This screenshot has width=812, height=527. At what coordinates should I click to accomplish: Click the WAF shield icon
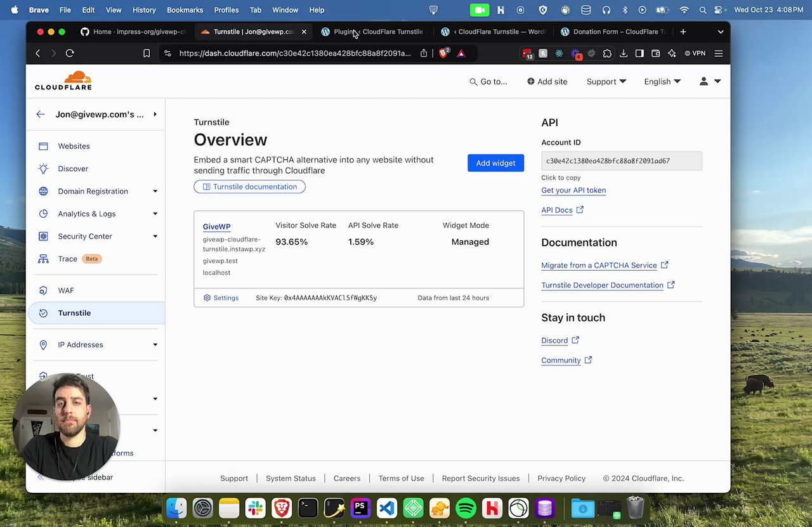pos(43,290)
